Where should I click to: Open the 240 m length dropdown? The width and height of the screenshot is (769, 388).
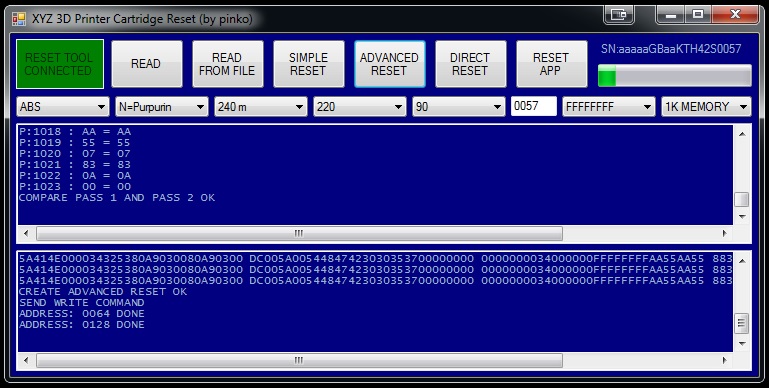pos(260,106)
